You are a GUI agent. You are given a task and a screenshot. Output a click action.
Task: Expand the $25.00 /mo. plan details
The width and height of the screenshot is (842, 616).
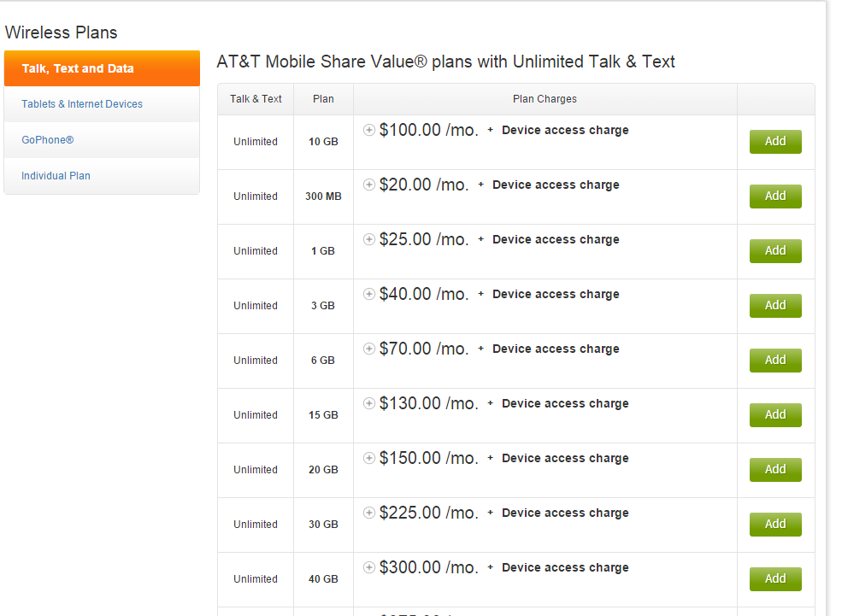tap(369, 239)
